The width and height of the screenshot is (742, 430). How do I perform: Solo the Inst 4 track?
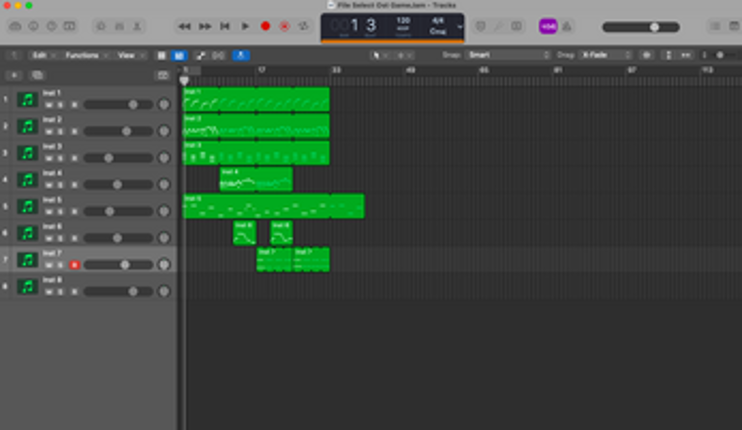click(60, 185)
